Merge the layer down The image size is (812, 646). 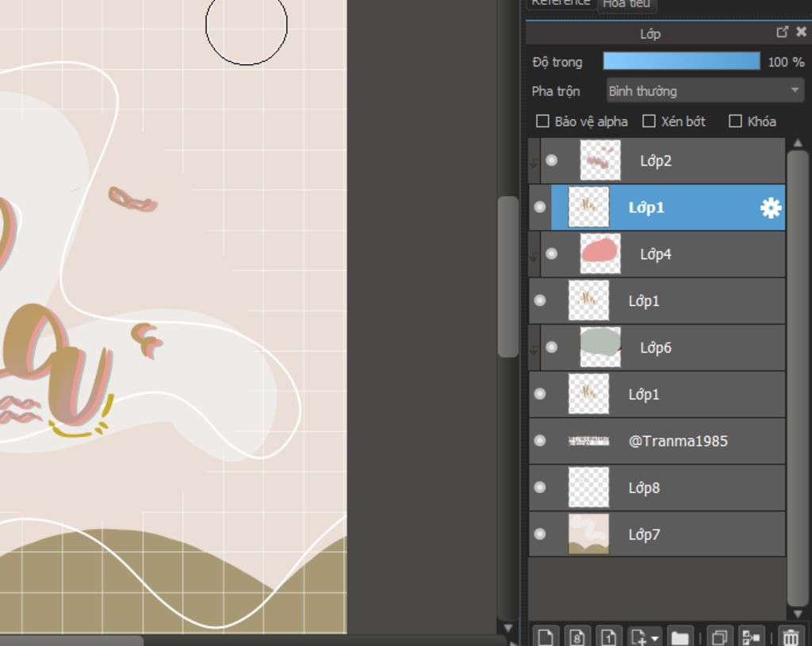pyautogui.click(x=751, y=636)
